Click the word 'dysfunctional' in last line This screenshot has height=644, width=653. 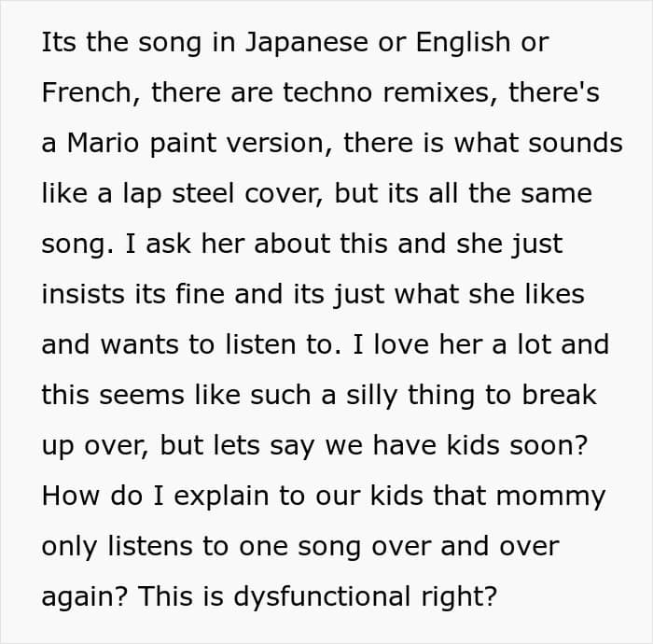tap(323, 597)
